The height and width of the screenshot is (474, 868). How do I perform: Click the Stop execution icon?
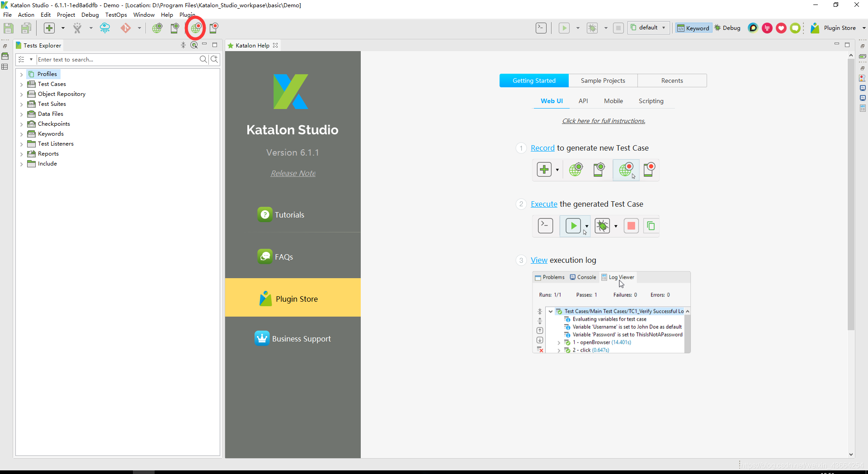618,28
